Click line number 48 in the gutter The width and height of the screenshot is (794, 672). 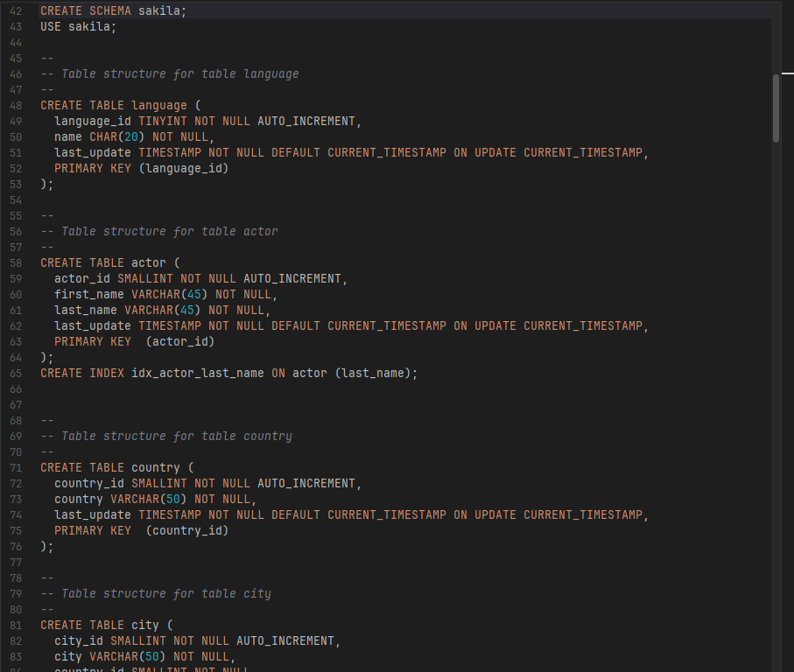tap(16, 105)
